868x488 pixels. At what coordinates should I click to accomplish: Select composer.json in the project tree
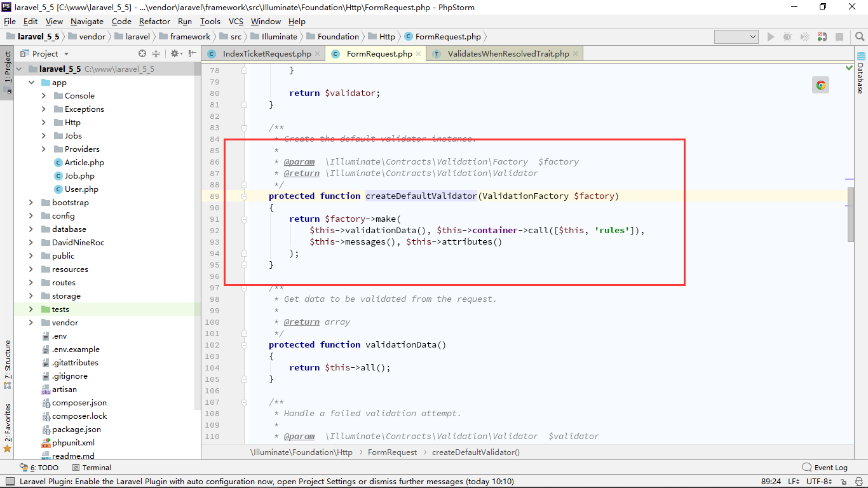(x=79, y=403)
